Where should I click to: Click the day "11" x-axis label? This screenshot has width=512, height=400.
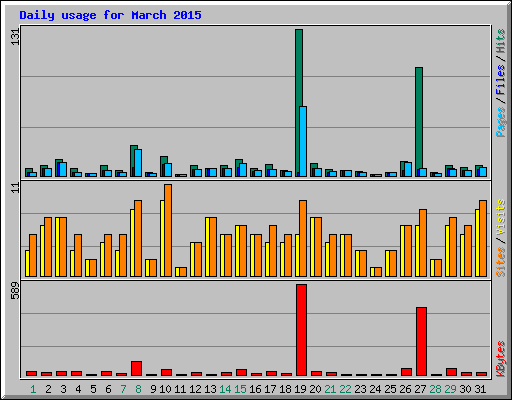pos(180,389)
